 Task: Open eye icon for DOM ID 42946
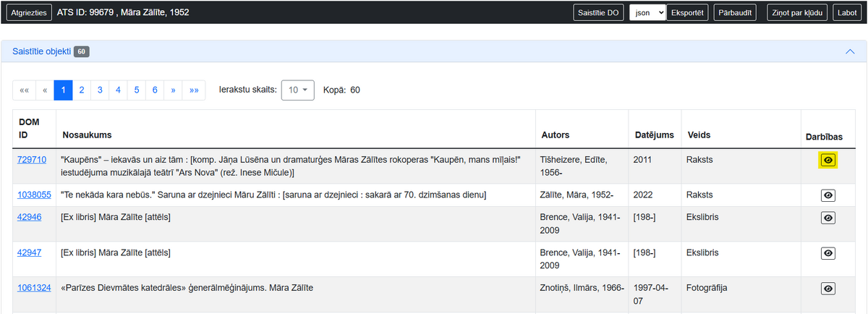(829, 218)
